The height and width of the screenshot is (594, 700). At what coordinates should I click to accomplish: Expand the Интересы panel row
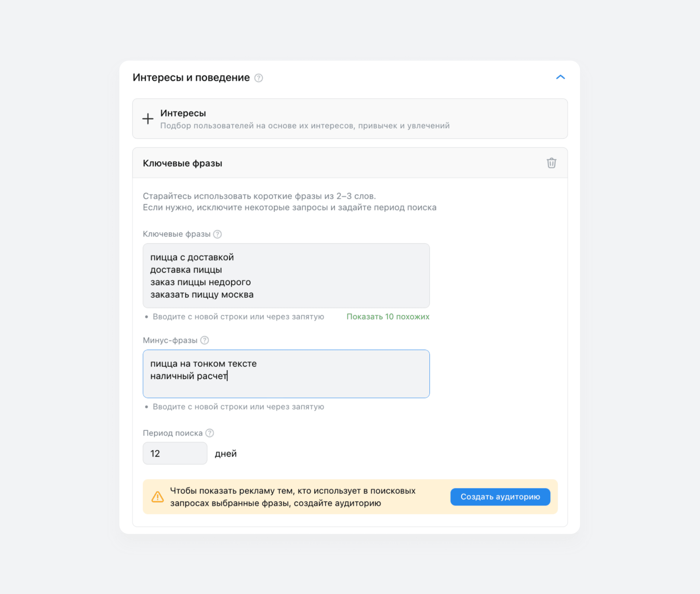point(350,119)
